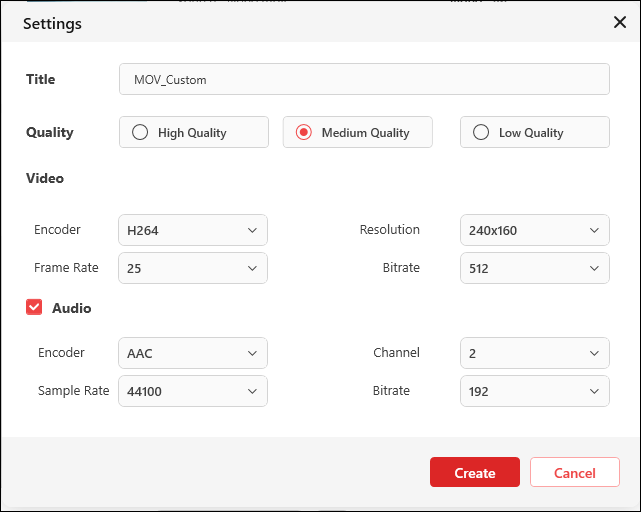Expand the Channel dropdown
The image size is (641, 512).
(x=534, y=353)
